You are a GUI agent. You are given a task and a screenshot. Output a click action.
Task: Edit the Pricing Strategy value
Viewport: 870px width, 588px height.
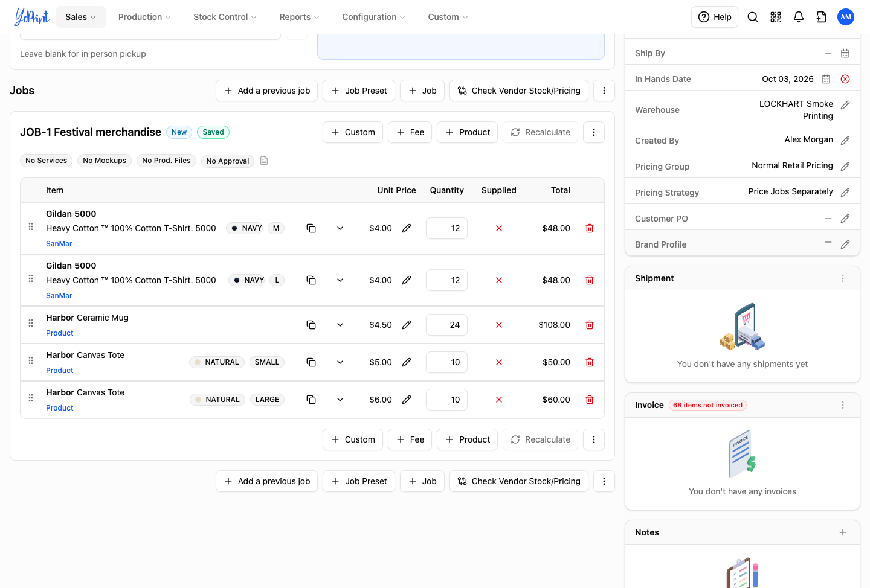[x=845, y=193]
